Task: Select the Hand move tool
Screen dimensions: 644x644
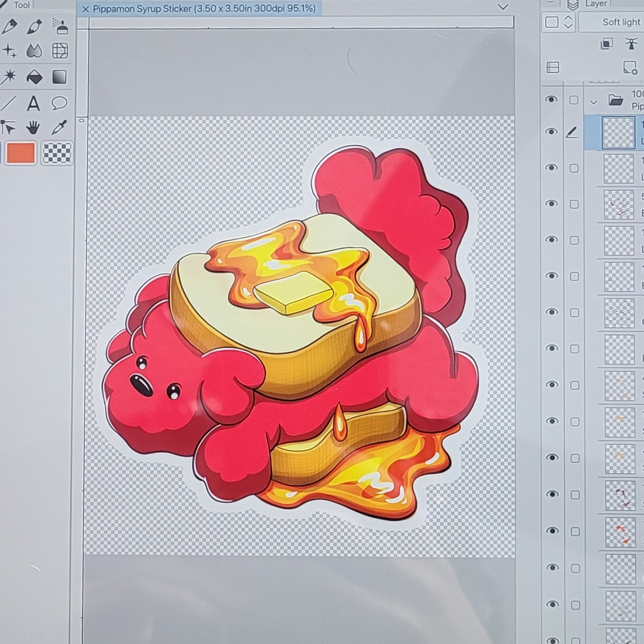Action: 33,128
